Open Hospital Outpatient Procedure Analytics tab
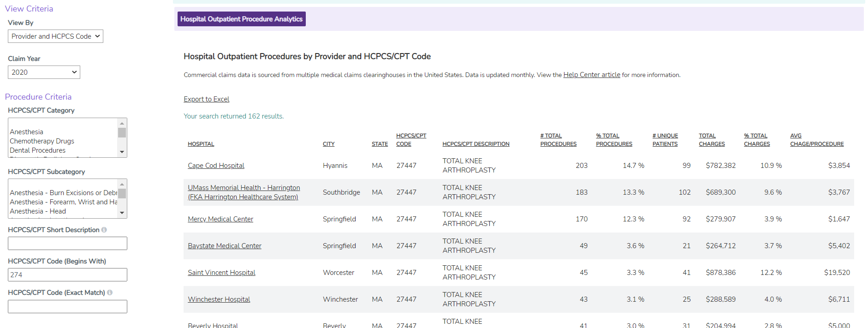Image resolution: width=868 pixels, height=328 pixels. pyautogui.click(x=242, y=19)
